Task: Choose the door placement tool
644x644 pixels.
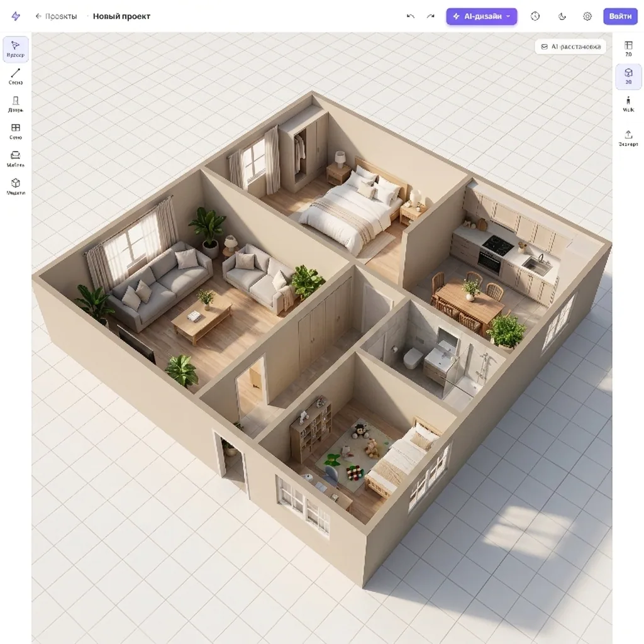Action: (16, 104)
